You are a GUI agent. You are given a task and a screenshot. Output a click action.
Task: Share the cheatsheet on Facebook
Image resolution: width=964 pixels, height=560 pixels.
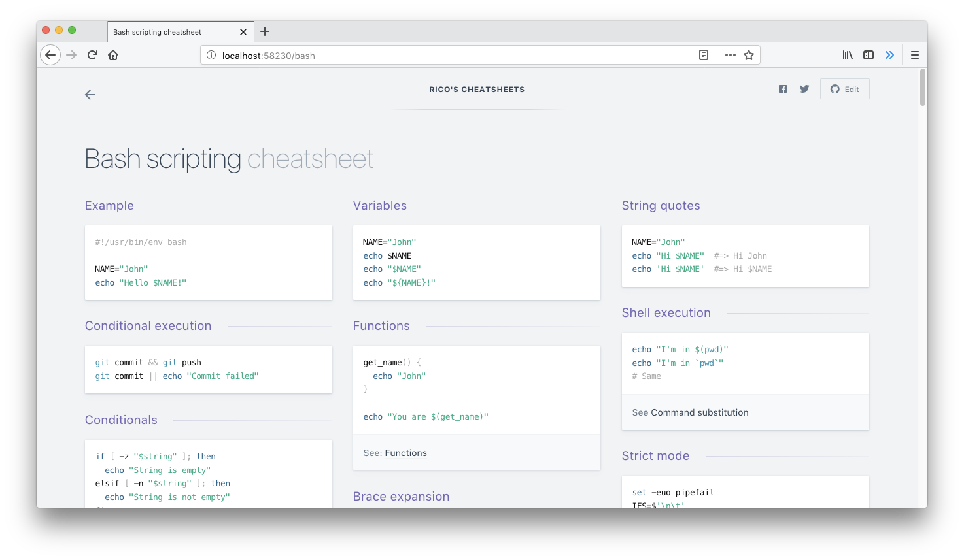pos(782,88)
